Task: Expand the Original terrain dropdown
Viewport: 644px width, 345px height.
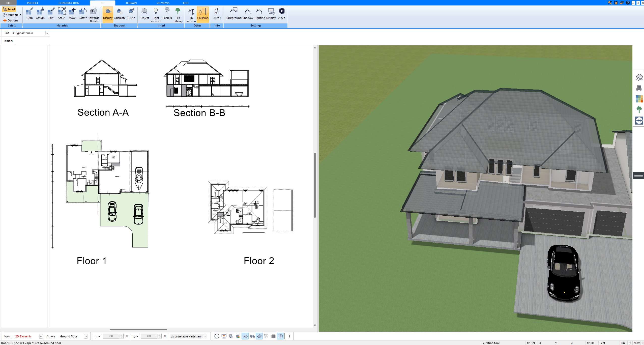Action: coord(47,33)
